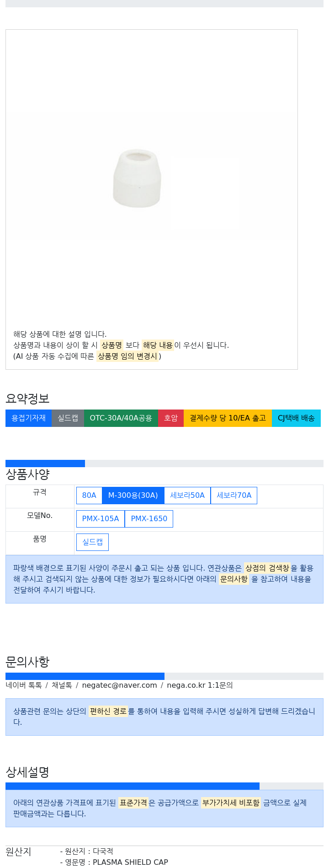The image size is (329, 868).
Task: Select model PMX-1650
Action: point(149,518)
